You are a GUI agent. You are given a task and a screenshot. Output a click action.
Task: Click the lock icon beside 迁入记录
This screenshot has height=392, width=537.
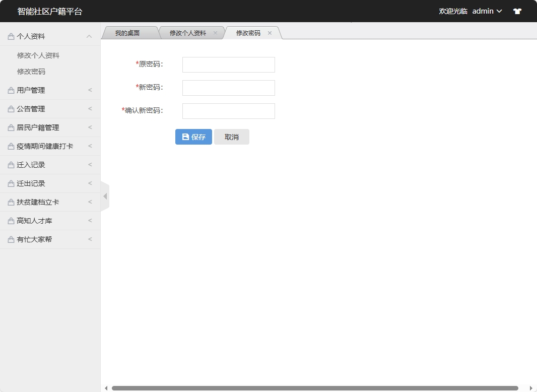click(x=11, y=165)
